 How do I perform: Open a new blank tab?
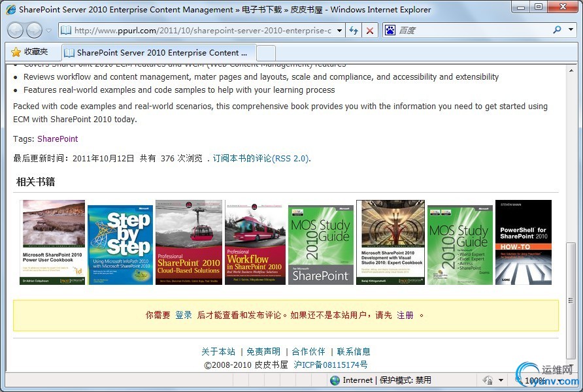pos(266,53)
